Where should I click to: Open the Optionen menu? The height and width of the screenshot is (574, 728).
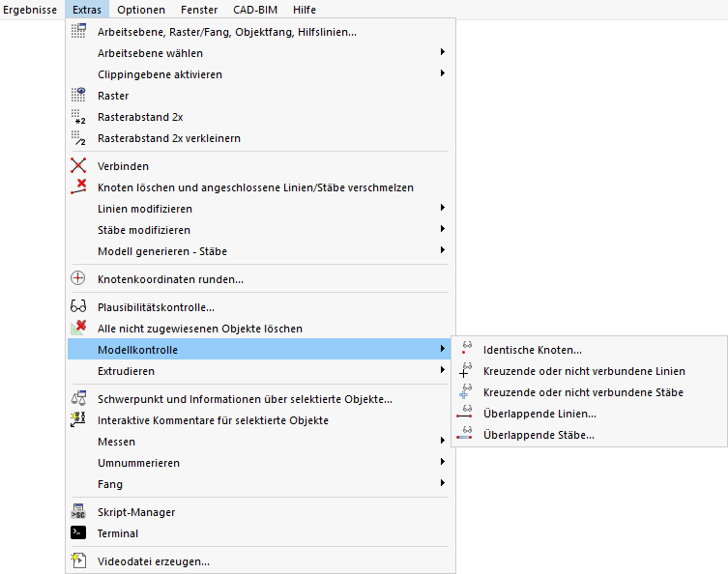141,10
